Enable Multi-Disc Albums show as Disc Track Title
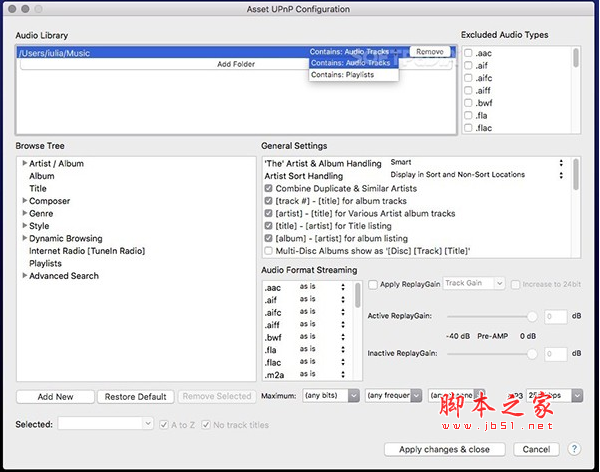Screen dimensions: 600x472 click(269, 251)
